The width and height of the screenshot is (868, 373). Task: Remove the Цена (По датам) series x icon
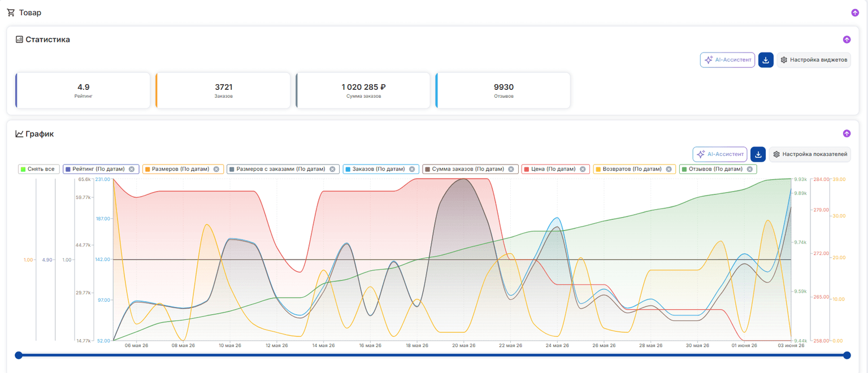tap(583, 169)
